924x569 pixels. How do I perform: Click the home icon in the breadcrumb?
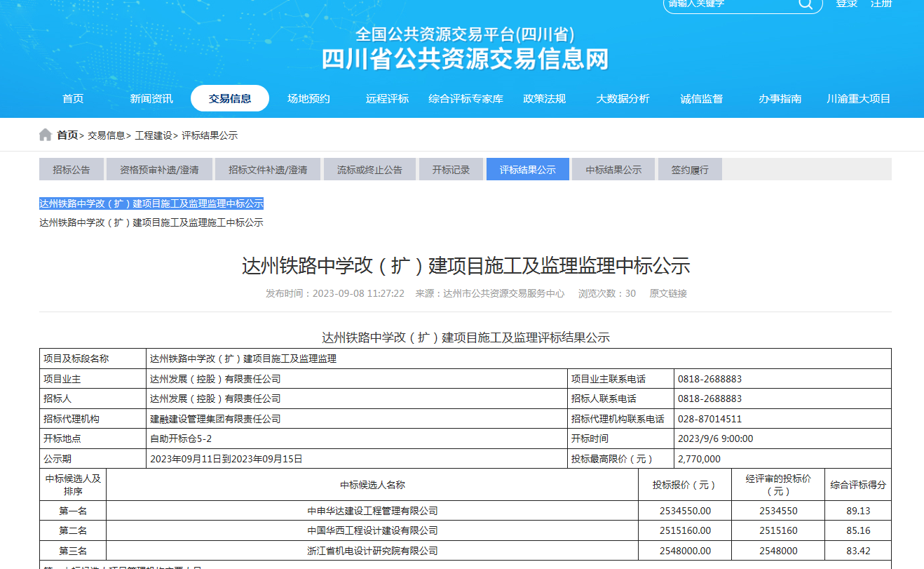(44, 135)
